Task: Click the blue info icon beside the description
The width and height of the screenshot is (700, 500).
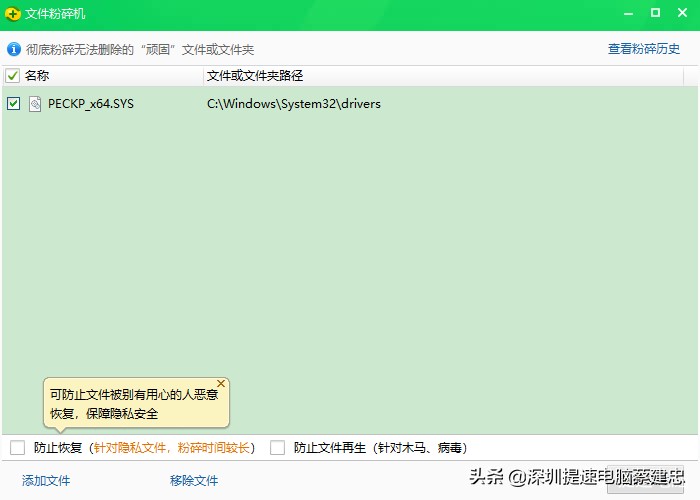Action: click(14, 49)
